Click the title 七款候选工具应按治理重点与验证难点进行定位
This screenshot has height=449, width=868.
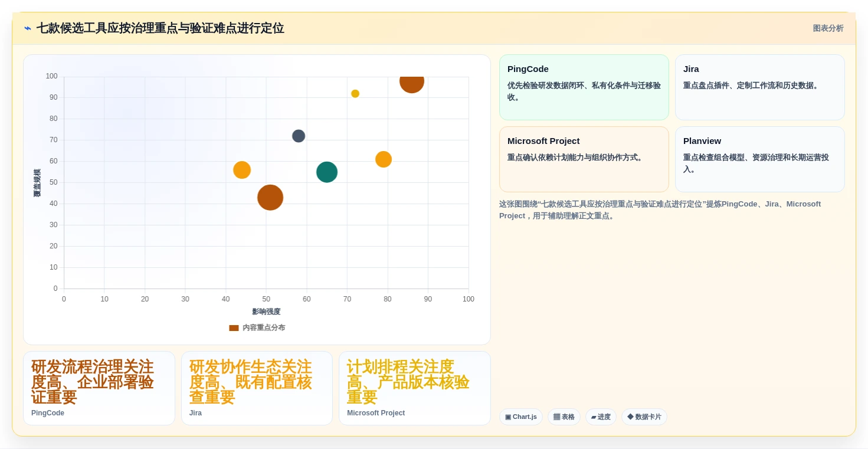coord(161,28)
